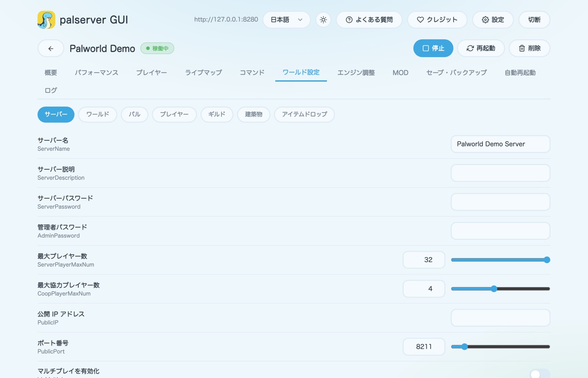Screen dimensions: 588x378
Task: Stop the server with 停止 button
Action: 433,48
